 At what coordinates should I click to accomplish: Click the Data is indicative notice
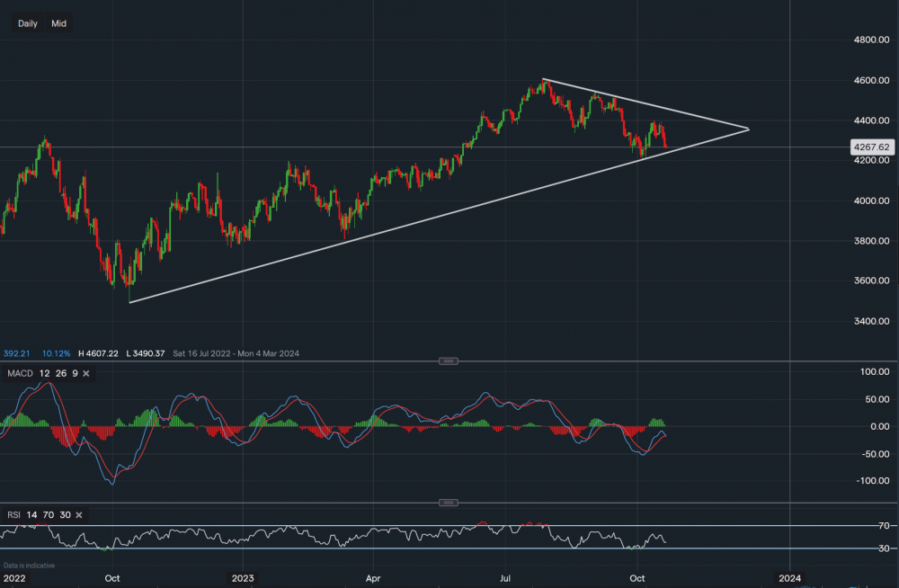30,566
